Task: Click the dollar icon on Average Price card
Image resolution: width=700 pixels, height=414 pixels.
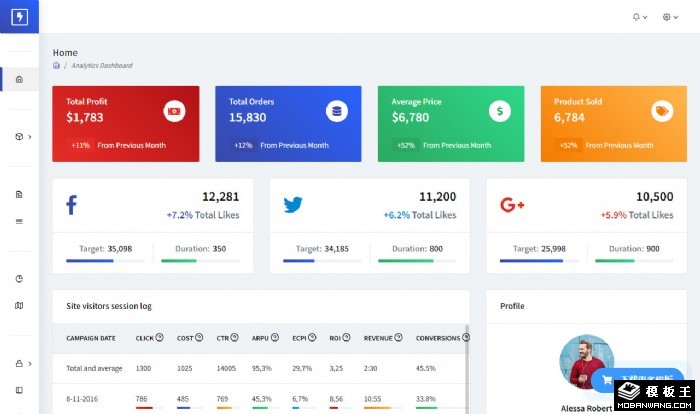Action: tap(500, 111)
